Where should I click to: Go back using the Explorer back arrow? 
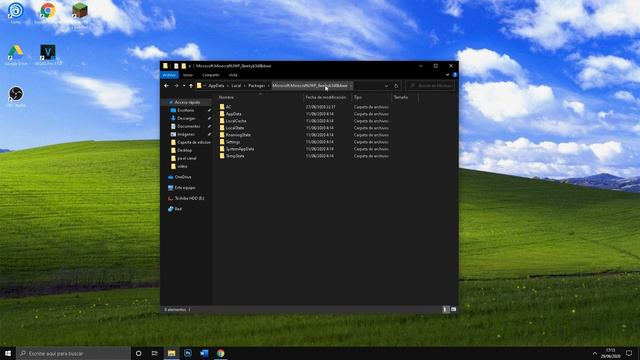167,86
